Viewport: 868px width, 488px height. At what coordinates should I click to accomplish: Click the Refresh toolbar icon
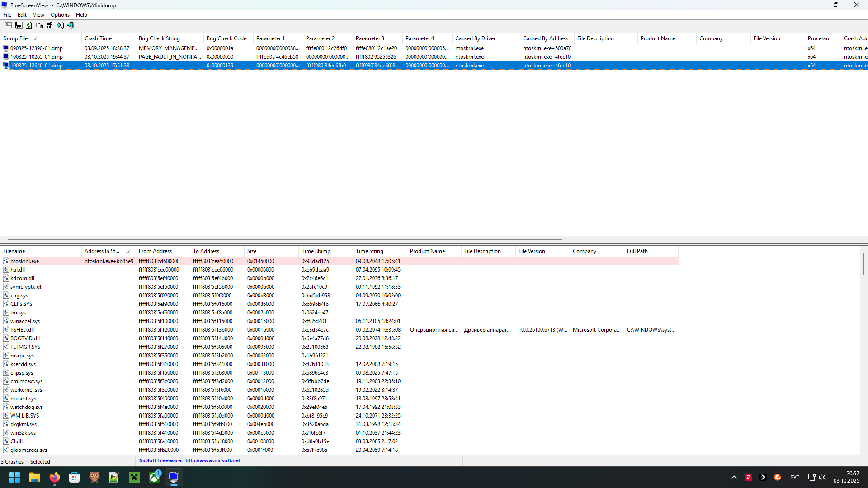[29, 26]
